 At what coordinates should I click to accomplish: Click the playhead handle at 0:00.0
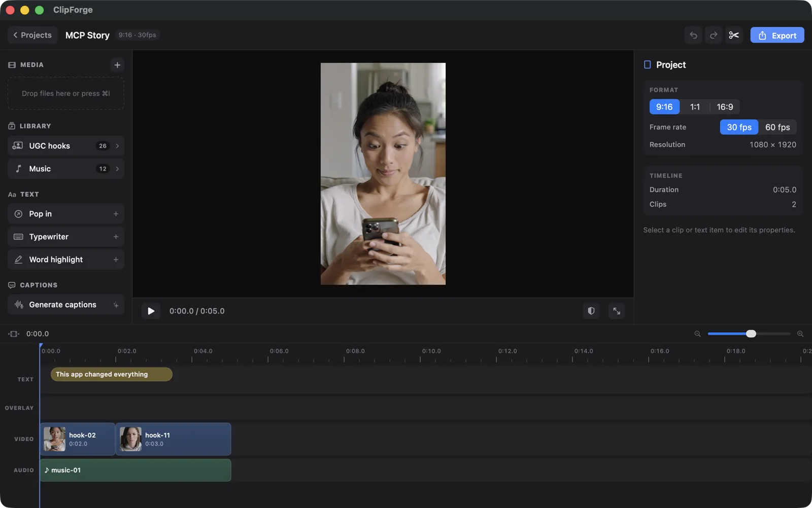click(x=41, y=346)
